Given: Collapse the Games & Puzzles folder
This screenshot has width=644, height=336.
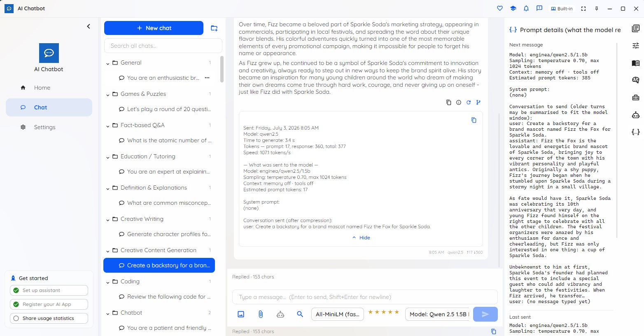Looking at the screenshot, I should 108,94.
